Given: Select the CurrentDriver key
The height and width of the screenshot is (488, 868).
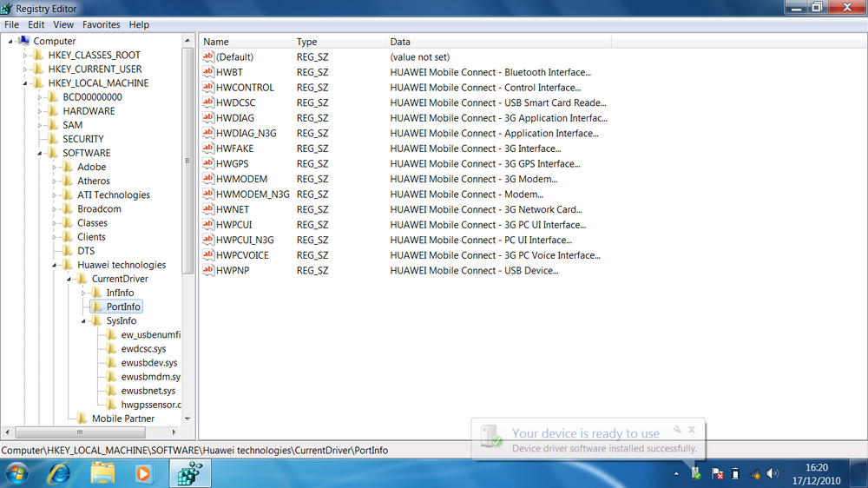Looking at the screenshot, I should coord(120,279).
